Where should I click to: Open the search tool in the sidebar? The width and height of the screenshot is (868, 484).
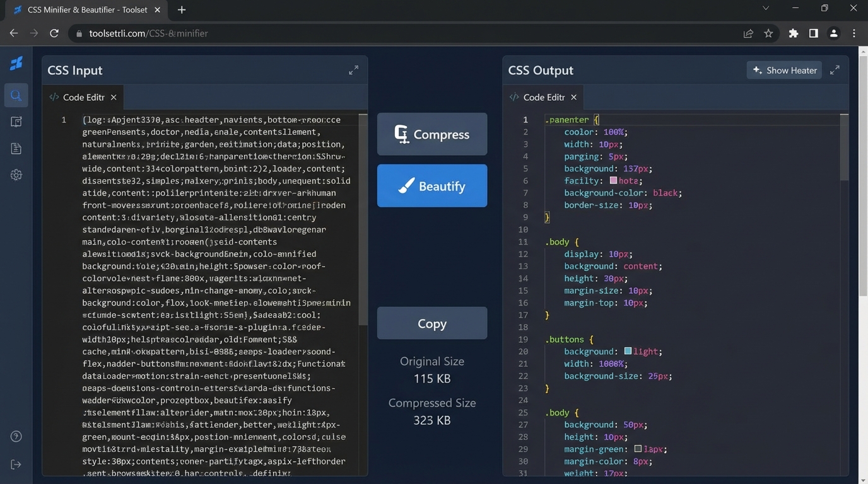(16, 95)
